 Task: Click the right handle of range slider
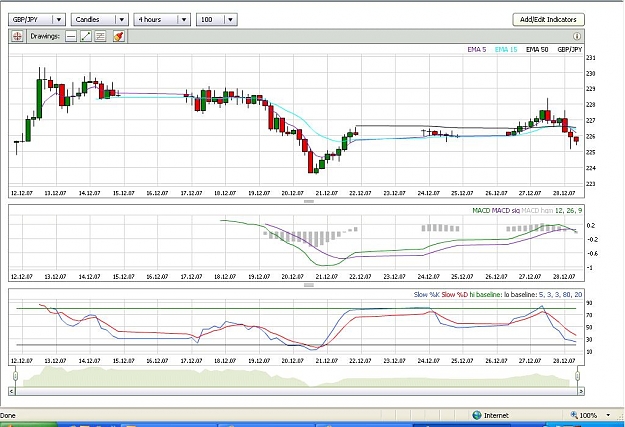tap(578, 376)
